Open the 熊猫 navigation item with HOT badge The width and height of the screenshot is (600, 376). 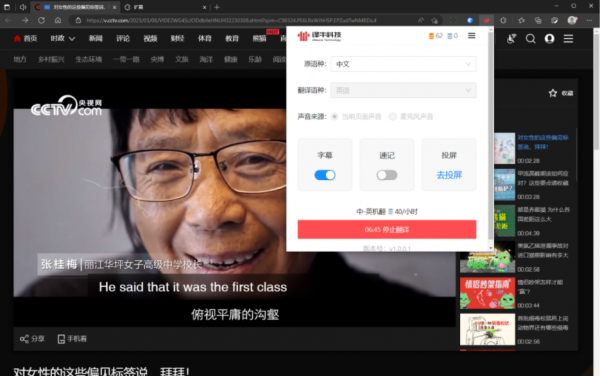click(x=259, y=38)
